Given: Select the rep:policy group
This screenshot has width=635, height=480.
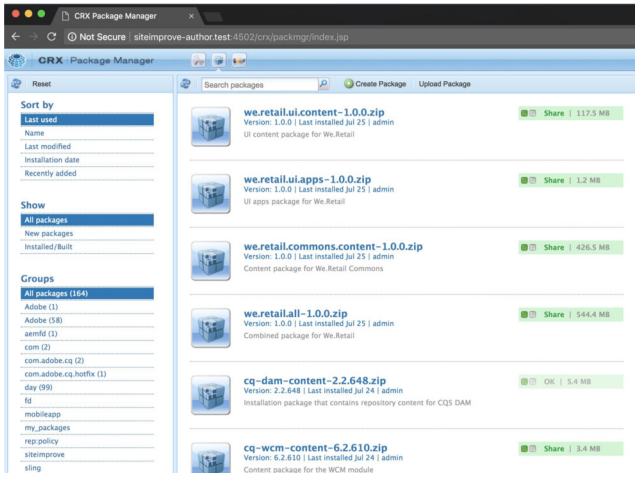Looking at the screenshot, I should 87,441.
